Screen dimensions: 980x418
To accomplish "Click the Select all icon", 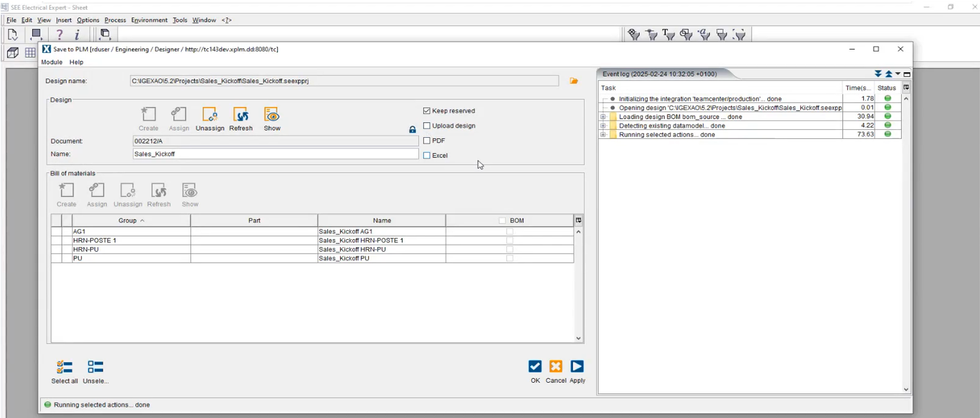I will click(65, 367).
